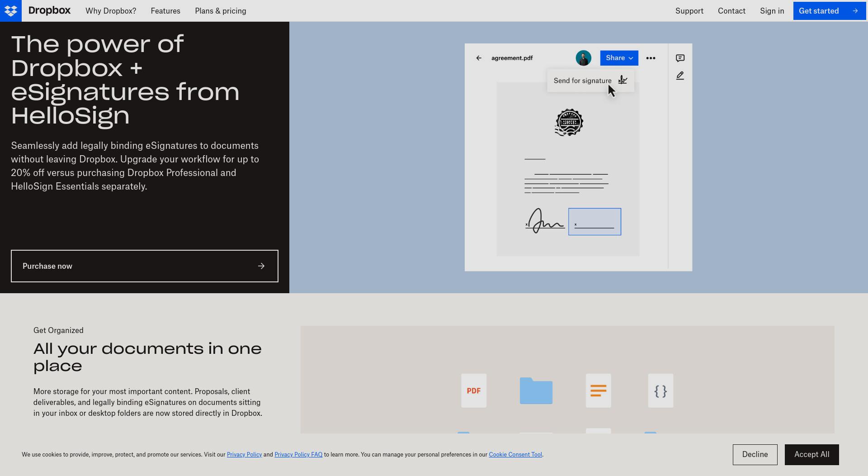Screen dimensions: 868x476
Task: Open the Features menu item
Action: (x=165, y=11)
